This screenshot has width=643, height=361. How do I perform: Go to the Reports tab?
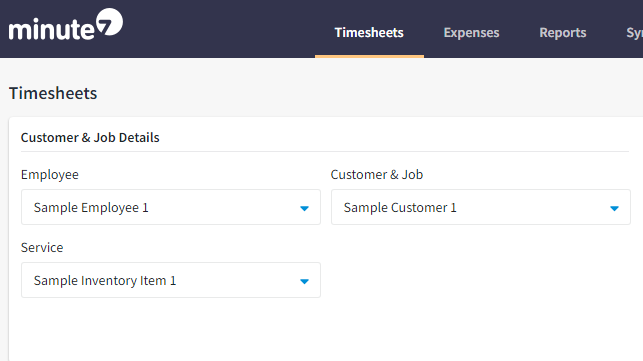coord(563,32)
